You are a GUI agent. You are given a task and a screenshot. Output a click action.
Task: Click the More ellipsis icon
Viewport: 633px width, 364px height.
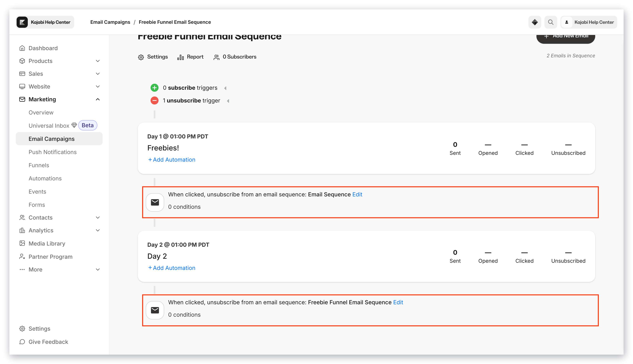[22, 270]
